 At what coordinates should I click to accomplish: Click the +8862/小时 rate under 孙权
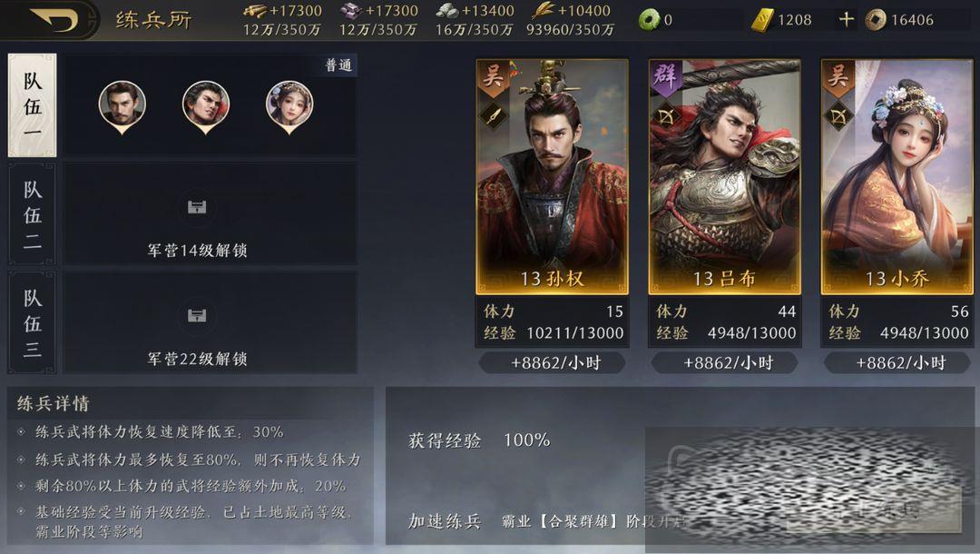click(x=553, y=362)
